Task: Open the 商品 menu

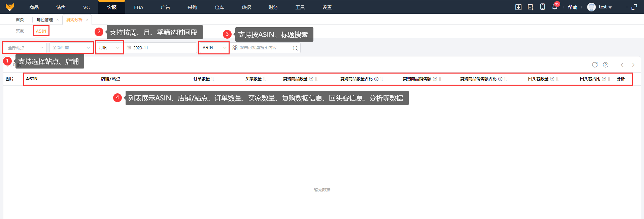Action: [x=34, y=7]
